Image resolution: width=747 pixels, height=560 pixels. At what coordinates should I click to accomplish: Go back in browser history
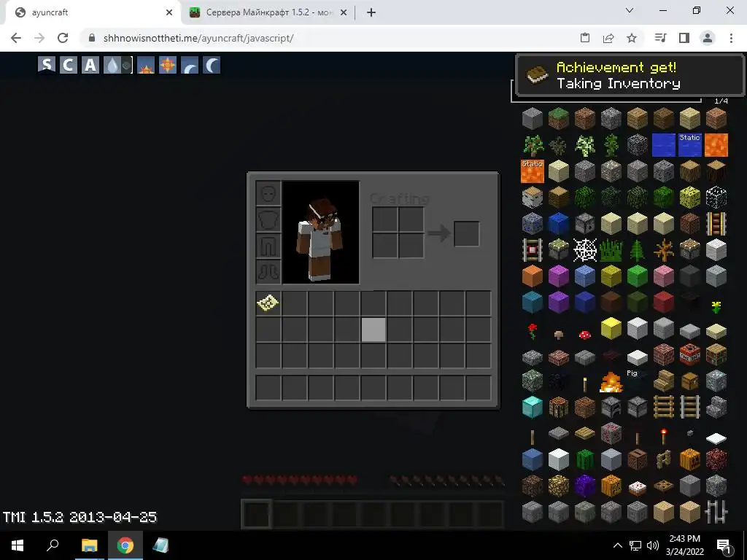[x=16, y=38]
